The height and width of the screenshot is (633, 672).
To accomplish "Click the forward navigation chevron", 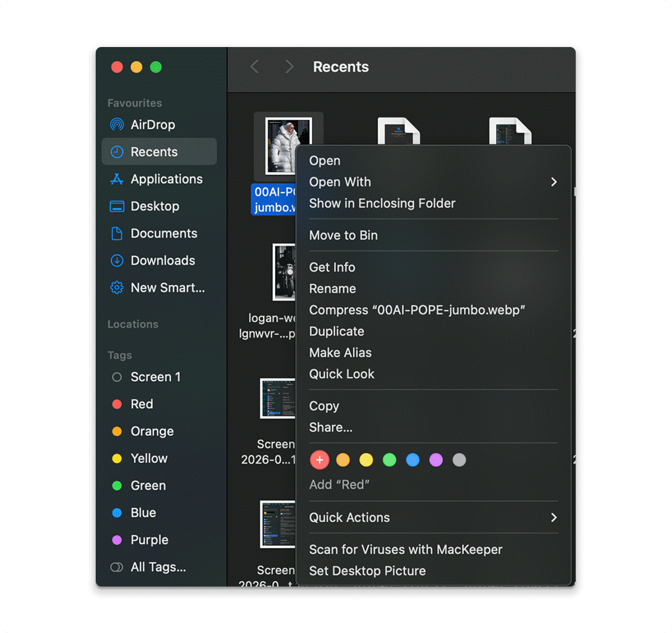I will [x=289, y=66].
